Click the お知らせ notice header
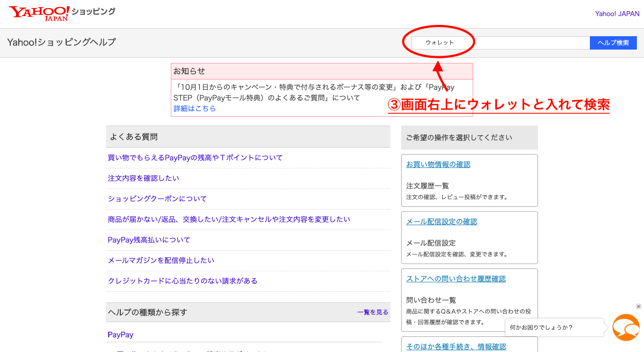Viewport: 644px width, 352px height. tap(322, 71)
